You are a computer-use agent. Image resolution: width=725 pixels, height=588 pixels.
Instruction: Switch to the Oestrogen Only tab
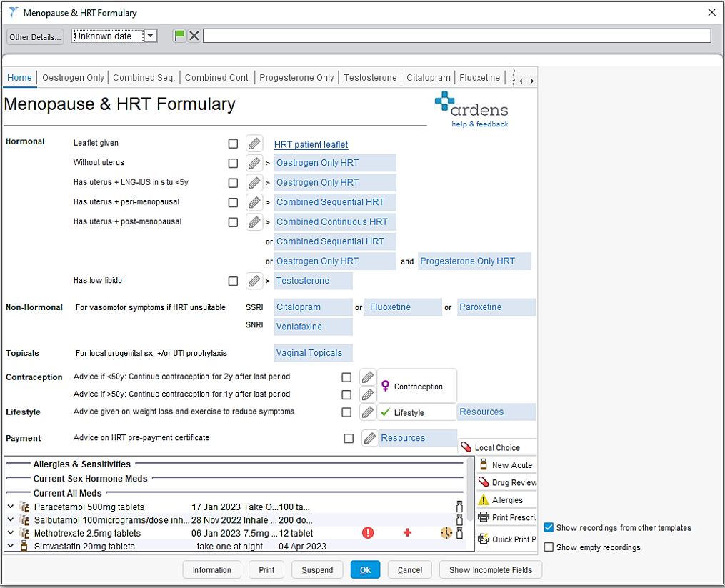pyautogui.click(x=73, y=78)
